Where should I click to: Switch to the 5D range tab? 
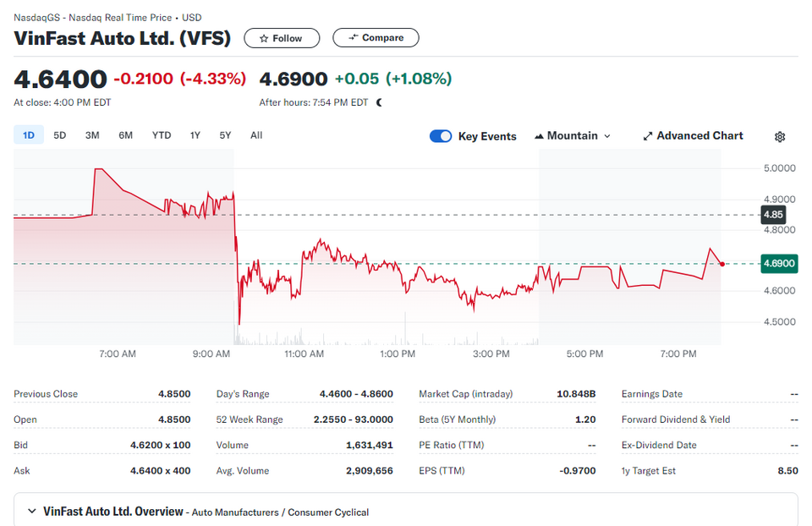point(59,135)
